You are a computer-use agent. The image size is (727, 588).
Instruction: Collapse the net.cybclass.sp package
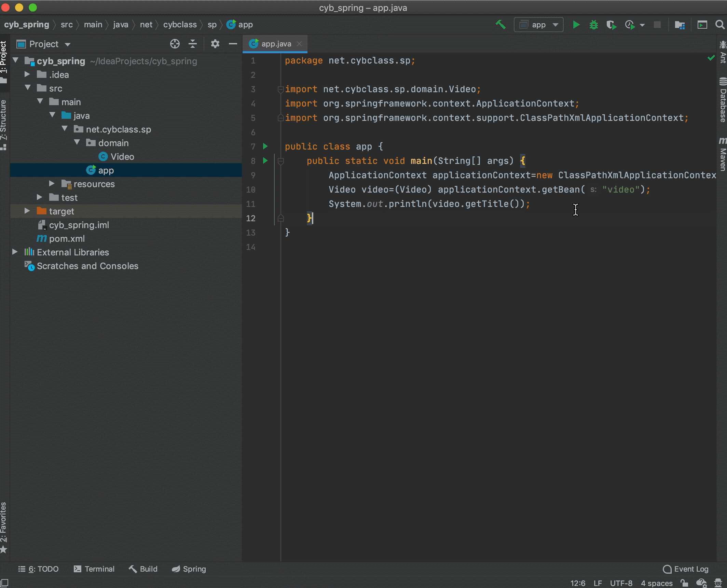pyautogui.click(x=65, y=129)
